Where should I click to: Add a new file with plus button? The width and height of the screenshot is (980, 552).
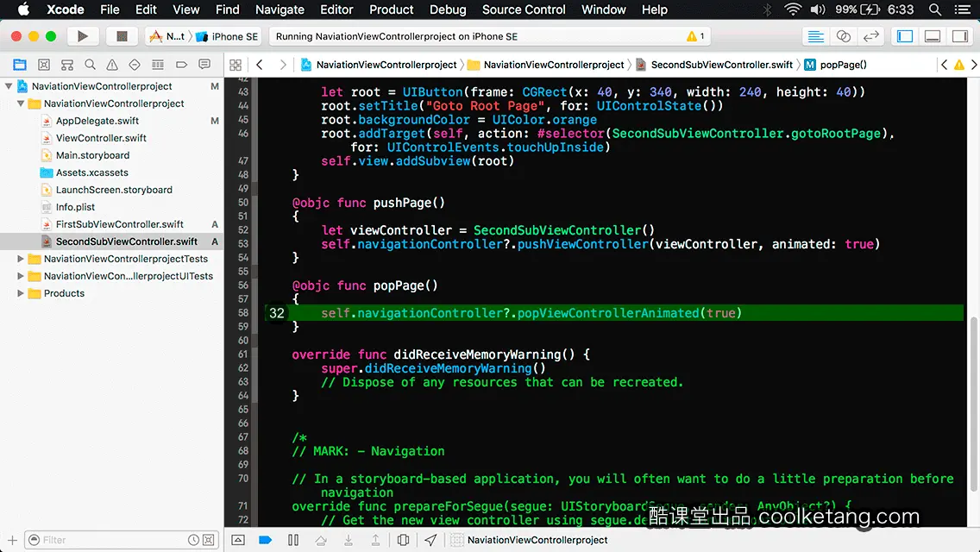(12, 540)
